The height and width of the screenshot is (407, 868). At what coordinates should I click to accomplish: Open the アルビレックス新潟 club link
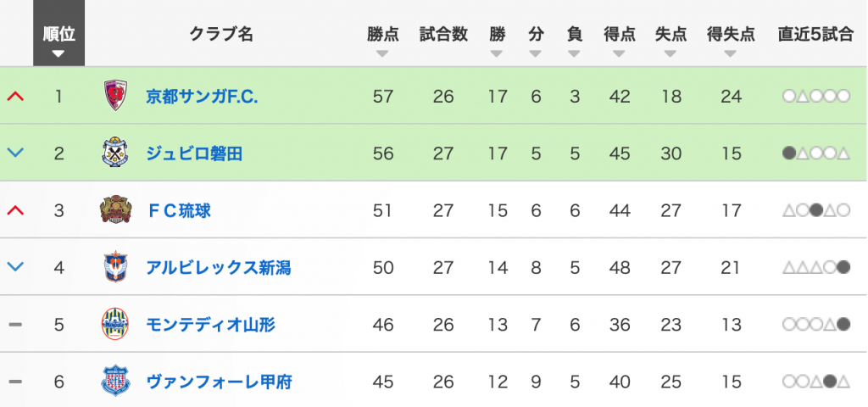(x=218, y=268)
